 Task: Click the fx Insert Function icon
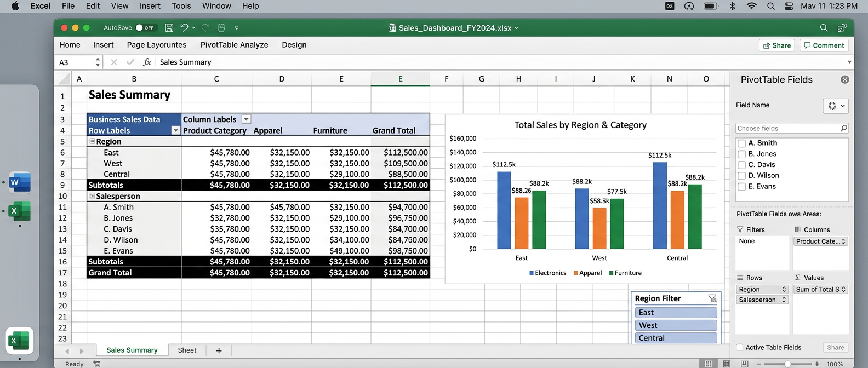tap(147, 62)
